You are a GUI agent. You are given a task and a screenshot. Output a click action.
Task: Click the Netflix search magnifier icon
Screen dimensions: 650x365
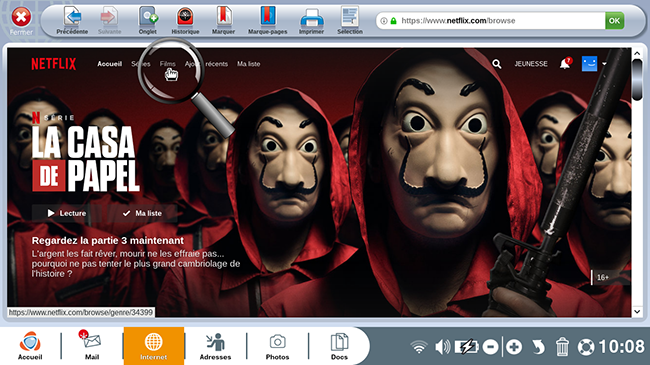[x=497, y=64]
